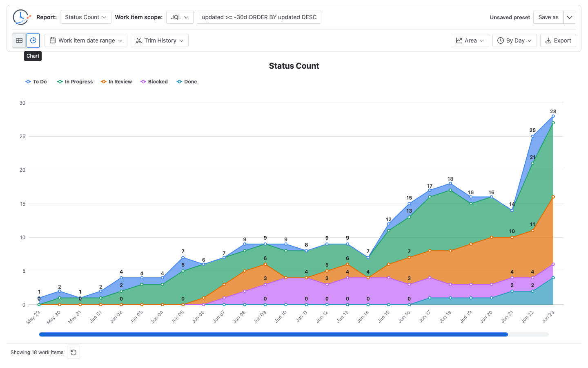Click the Unsaved preset label

[x=510, y=17]
